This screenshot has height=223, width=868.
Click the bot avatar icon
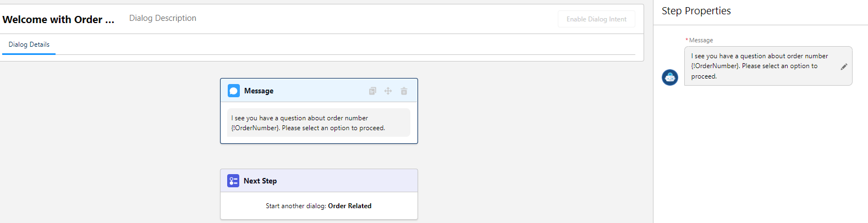(669, 77)
